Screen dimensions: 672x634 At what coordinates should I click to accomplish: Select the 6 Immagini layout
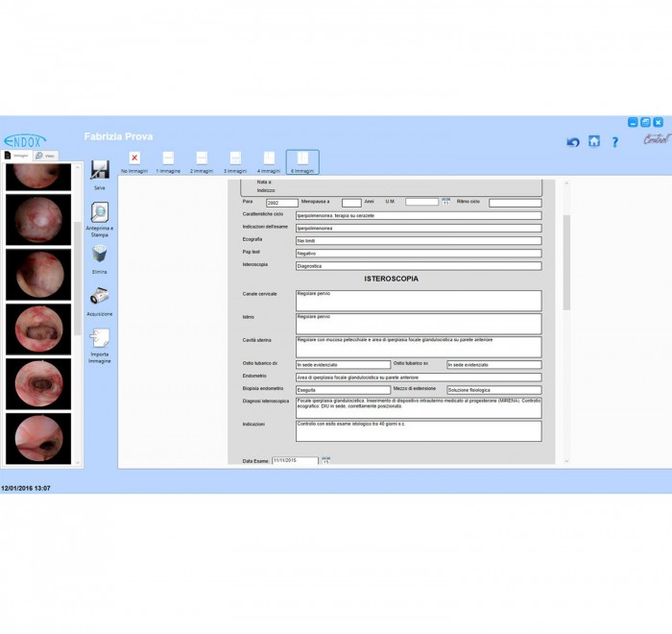[302, 158]
